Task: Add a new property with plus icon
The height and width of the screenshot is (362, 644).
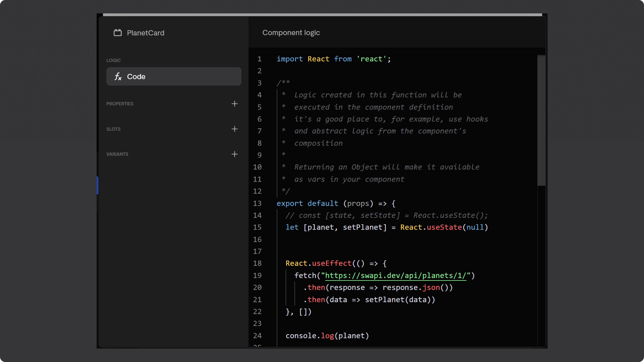Action: tap(234, 104)
